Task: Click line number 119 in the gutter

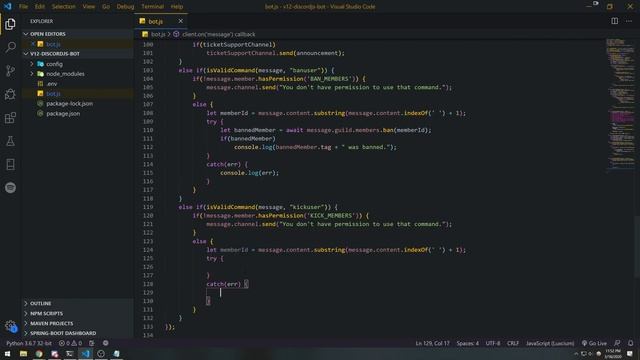Action: click(x=148, y=207)
